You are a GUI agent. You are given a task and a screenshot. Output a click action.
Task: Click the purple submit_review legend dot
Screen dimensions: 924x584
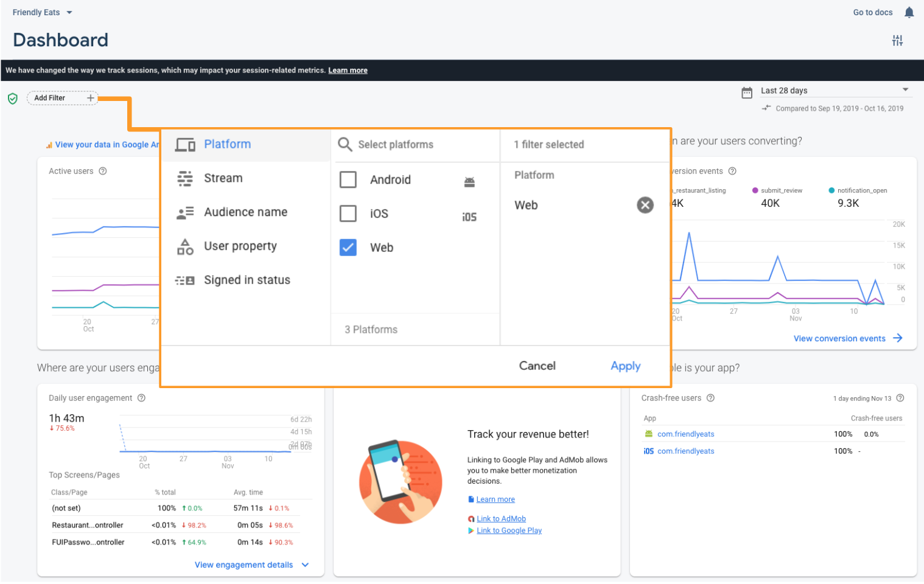pyautogui.click(x=755, y=190)
